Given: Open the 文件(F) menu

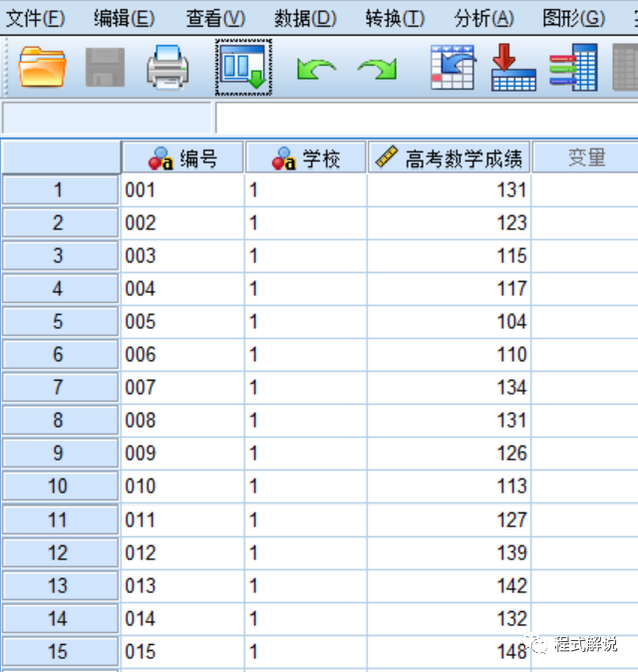Looking at the screenshot, I should [x=36, y=18].
